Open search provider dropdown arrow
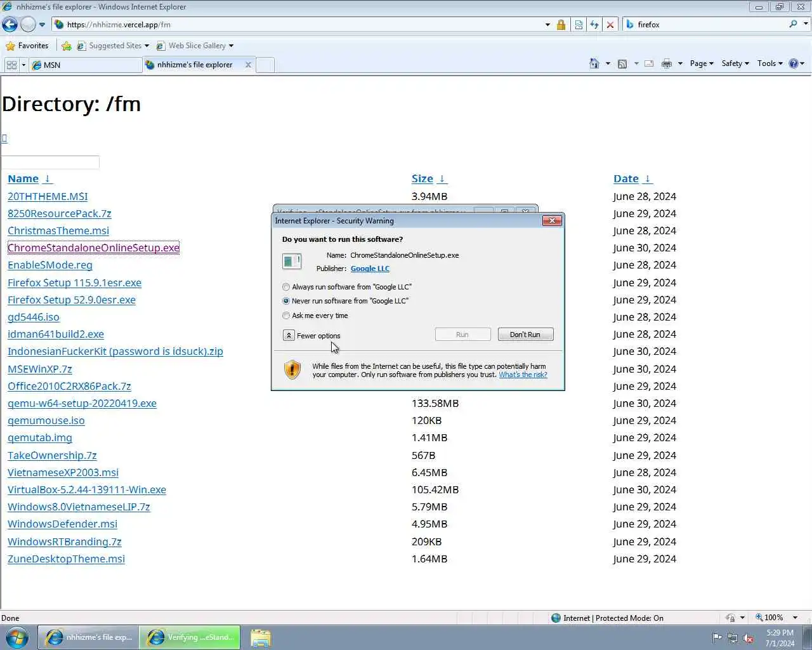The height and width of the screenshot is (650, 812). (x=806, y=24)
